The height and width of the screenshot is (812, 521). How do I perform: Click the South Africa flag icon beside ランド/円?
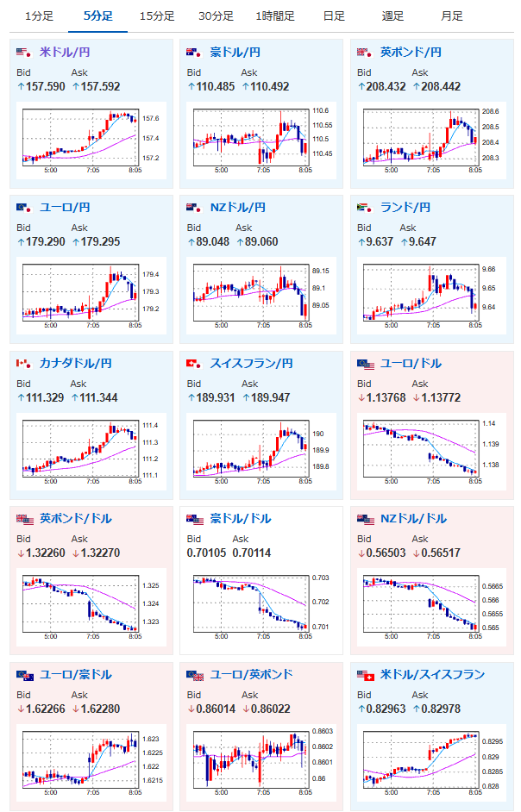click(x=364, y=208)
